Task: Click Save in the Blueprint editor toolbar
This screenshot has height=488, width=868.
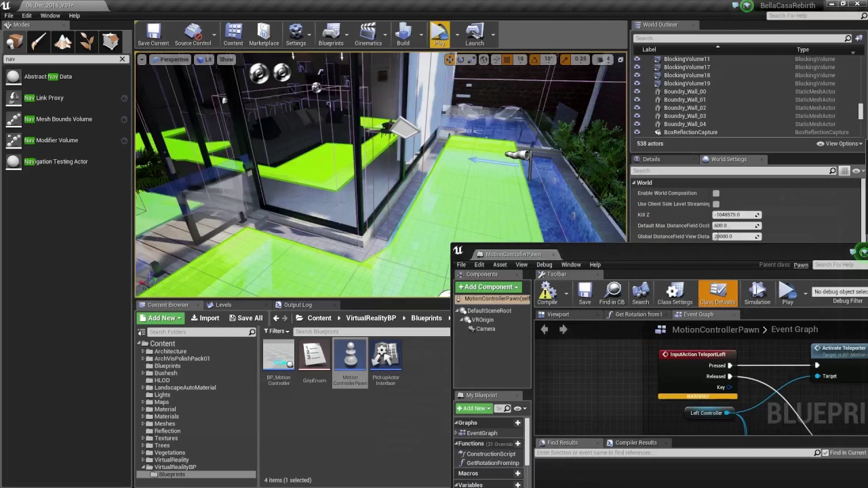Action: [585, 294]
